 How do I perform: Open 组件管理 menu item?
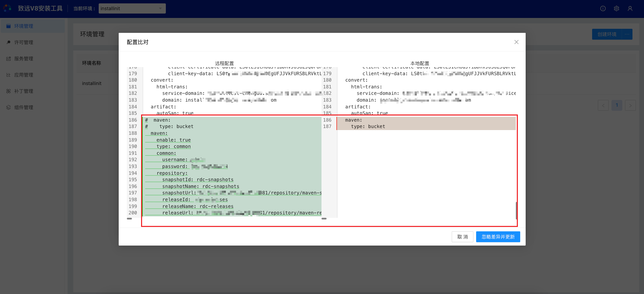click(33, 107)
